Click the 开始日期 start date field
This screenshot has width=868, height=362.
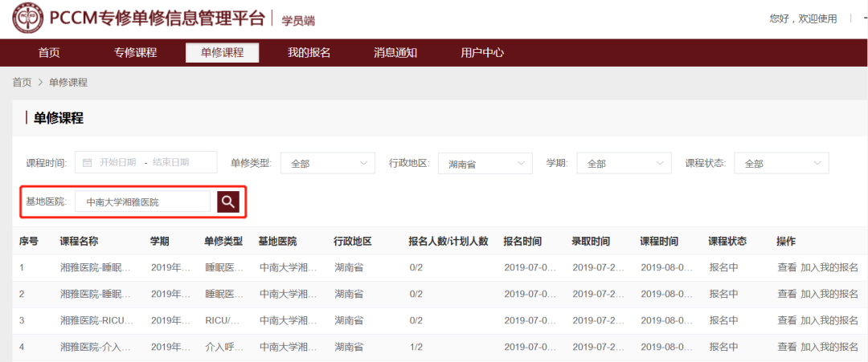117,162
